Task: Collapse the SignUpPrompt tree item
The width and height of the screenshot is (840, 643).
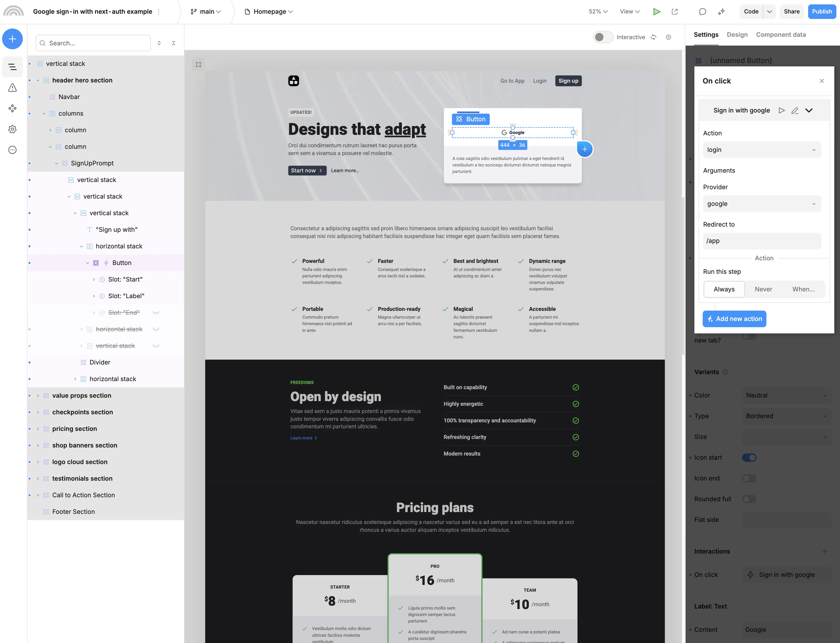Action: (56, 163)
